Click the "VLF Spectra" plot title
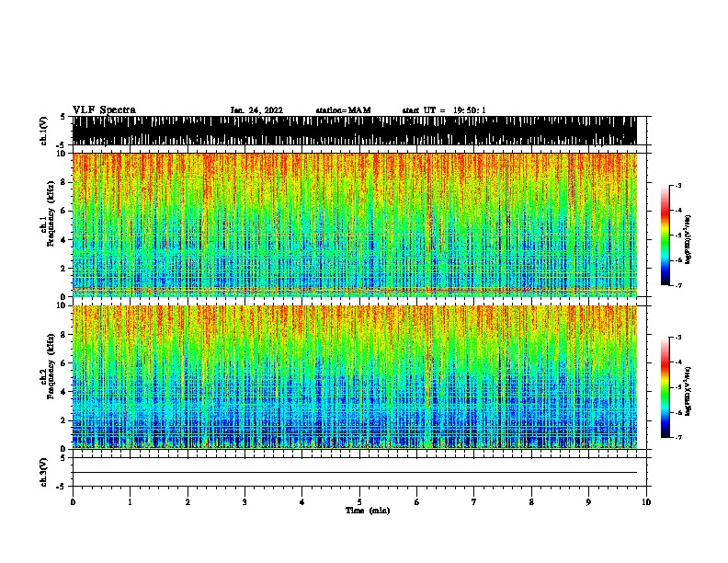The width and height of the screenshot is (728, 563). point(104,110)
